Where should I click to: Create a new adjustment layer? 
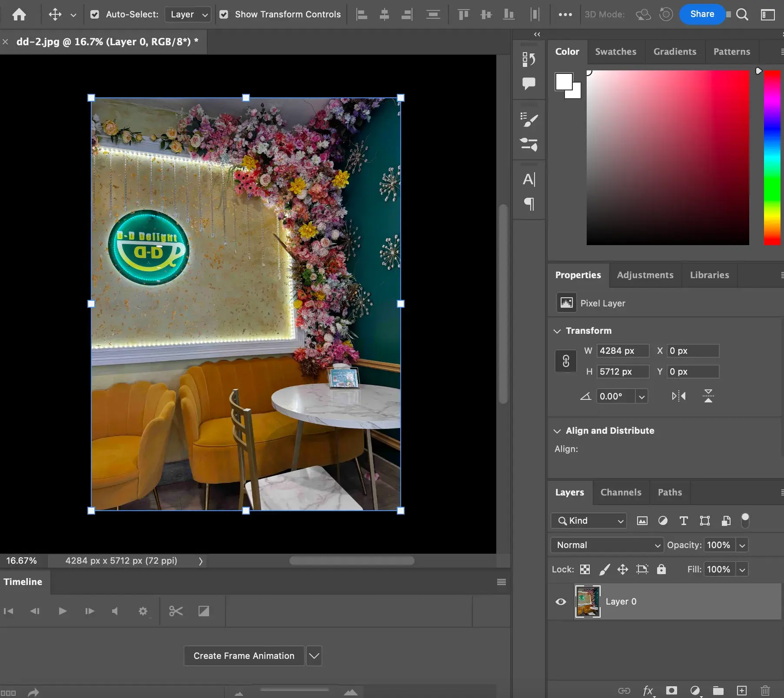click(695, 691)
